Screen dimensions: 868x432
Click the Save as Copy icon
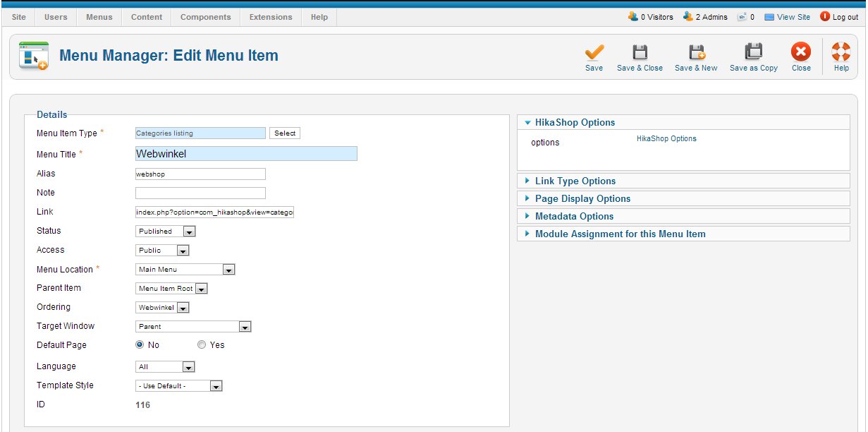753,53
